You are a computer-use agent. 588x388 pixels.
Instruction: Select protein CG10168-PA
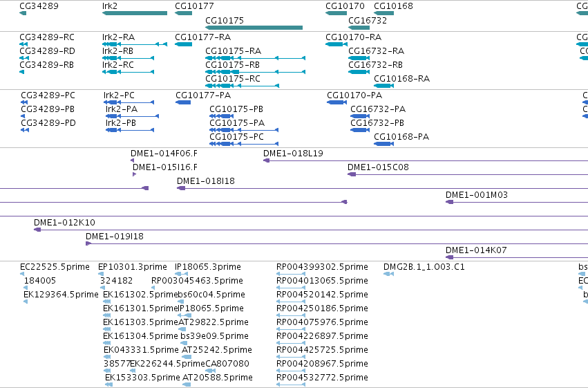[401, 137]
